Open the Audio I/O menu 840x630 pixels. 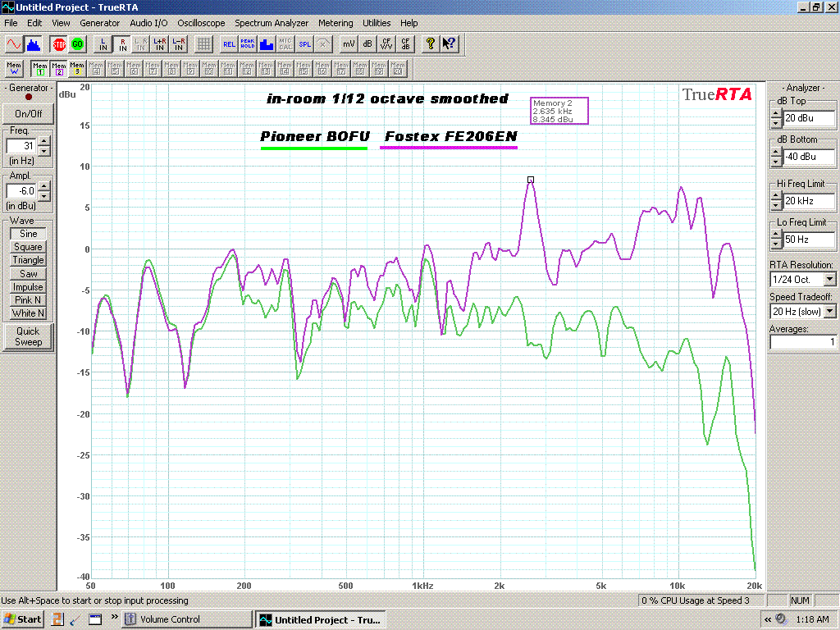tap(148, 23)
